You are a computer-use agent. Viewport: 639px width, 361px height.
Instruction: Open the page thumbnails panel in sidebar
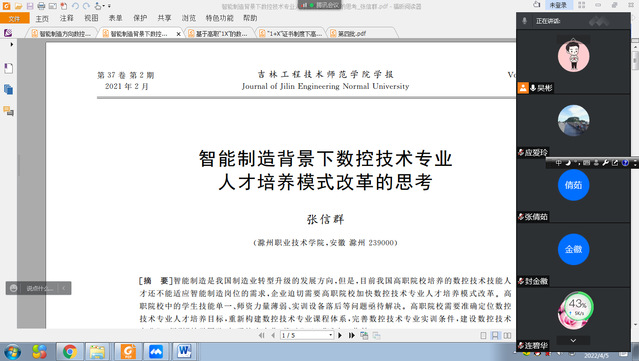pyautogui.click(x=9, y=89)
